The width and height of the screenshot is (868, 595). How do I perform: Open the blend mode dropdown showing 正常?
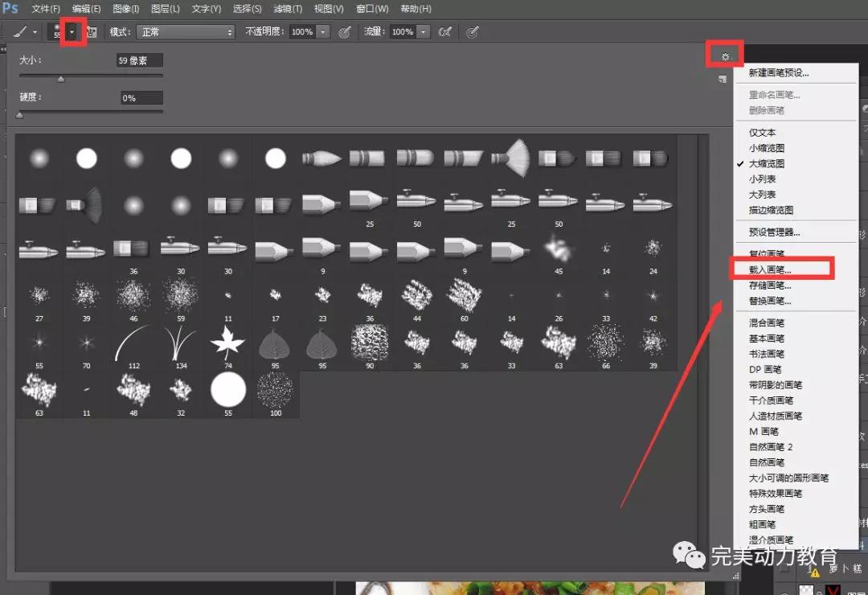(186, 32)
